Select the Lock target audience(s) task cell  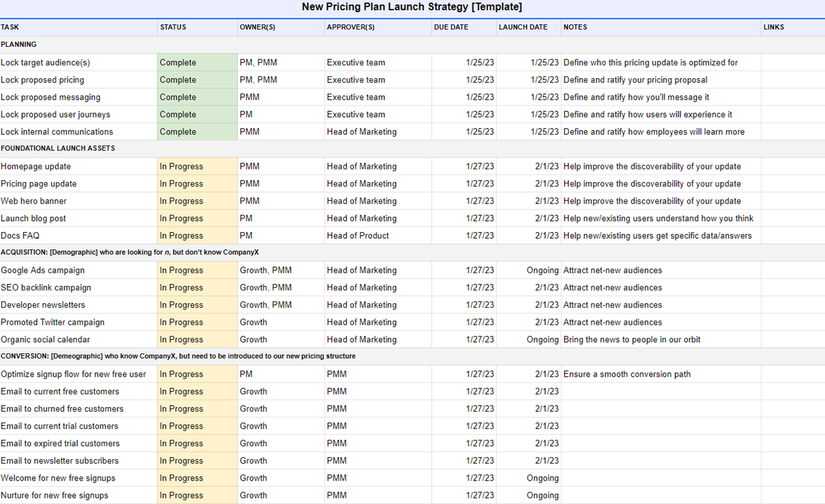click(79, 63)
